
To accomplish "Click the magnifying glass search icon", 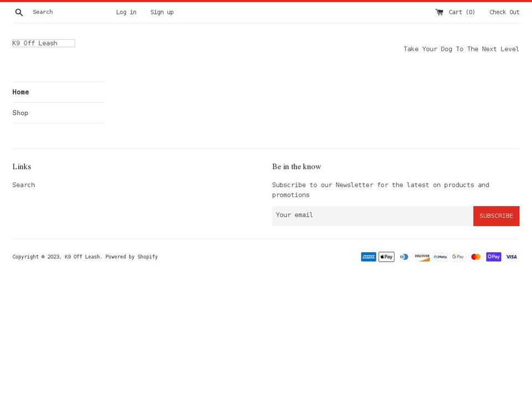I will point(19,13).
